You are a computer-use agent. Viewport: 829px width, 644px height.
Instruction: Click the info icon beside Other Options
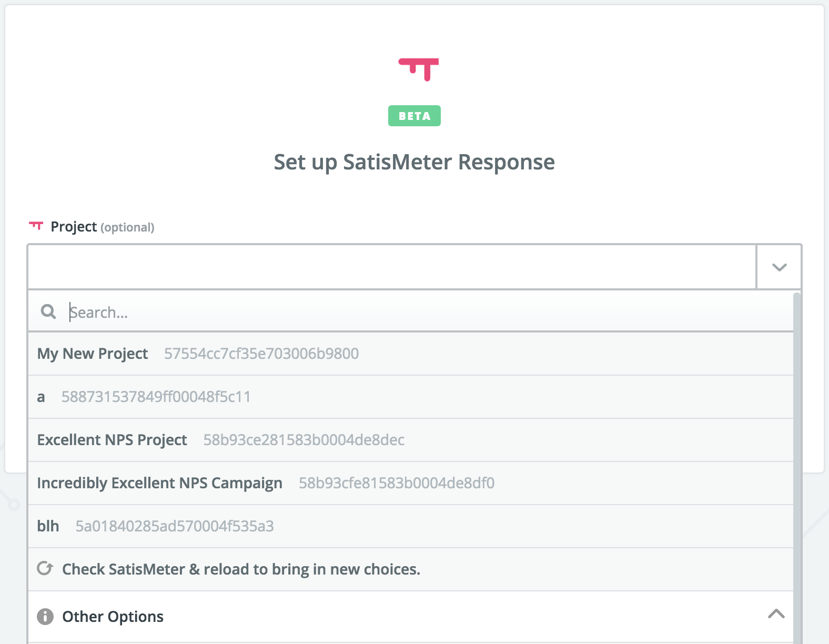(45, 617)
